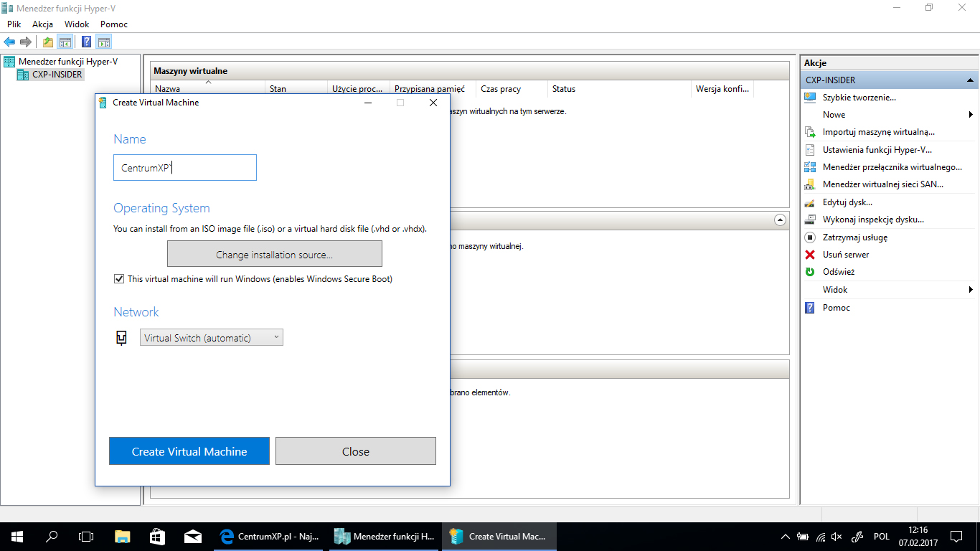This screenshot has height=551, width=980.
Task: Open the Akcja menu
Action: tap(43, 24)
